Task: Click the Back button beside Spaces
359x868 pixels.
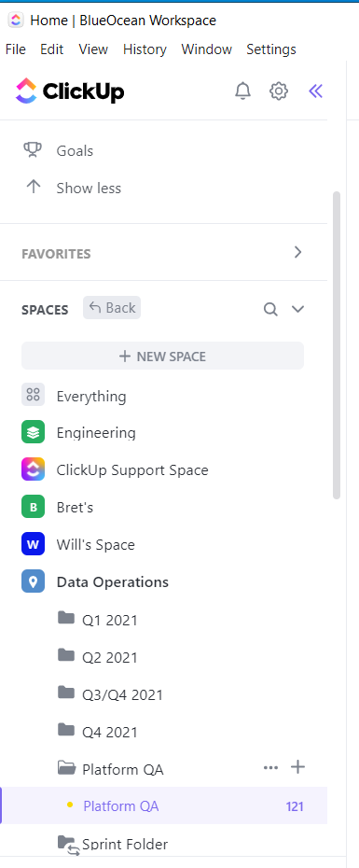Action: pos(112,308)
